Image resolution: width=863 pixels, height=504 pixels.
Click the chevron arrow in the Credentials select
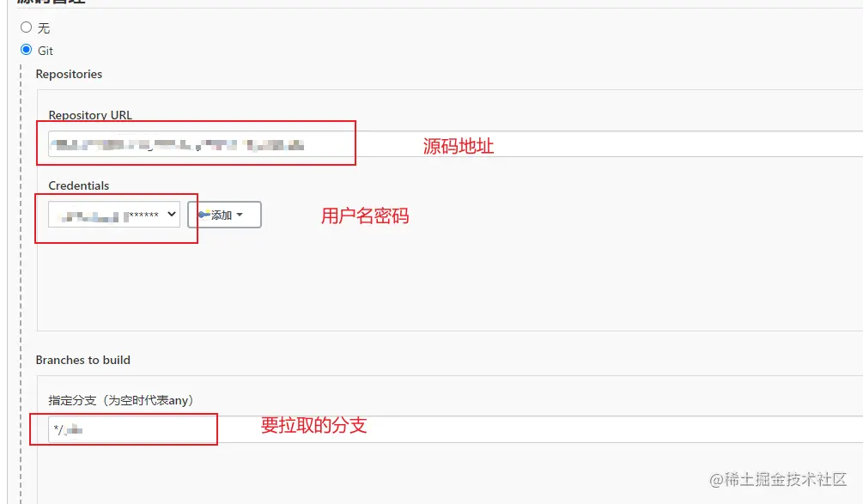tap(172, 215)
